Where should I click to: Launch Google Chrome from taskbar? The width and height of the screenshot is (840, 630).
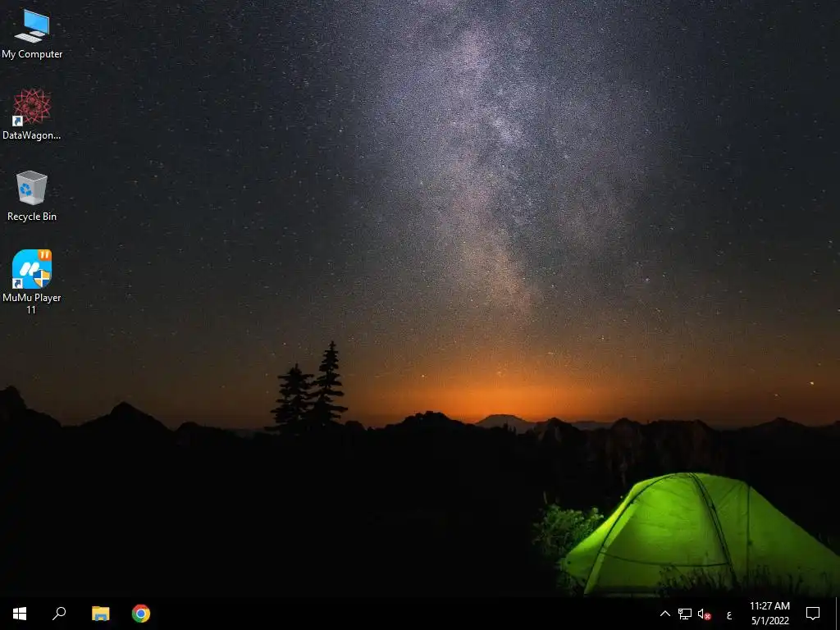click(x=141, y=614)
